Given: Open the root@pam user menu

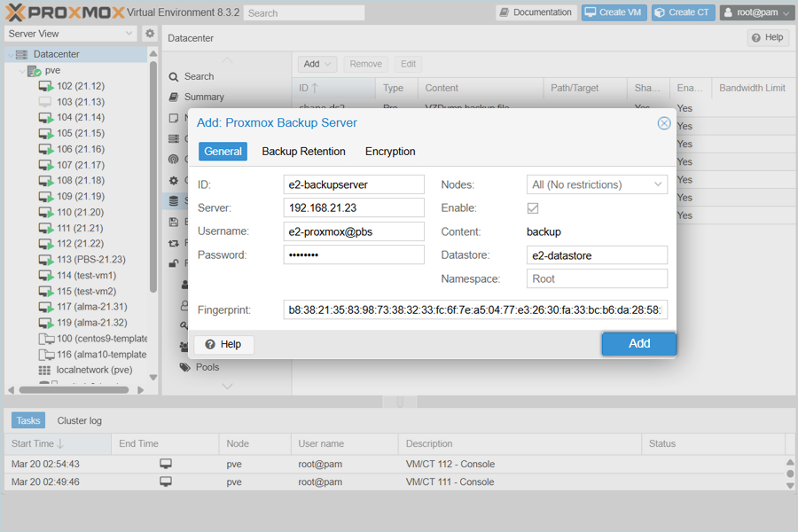Looking at the screenshot, I should [756, 12].
